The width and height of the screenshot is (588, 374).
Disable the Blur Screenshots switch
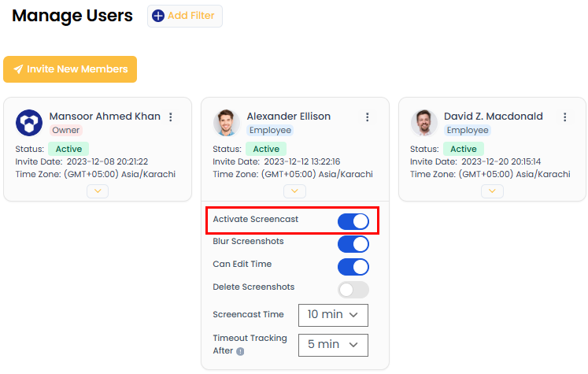pyautogui.click(x=353, y=244)
